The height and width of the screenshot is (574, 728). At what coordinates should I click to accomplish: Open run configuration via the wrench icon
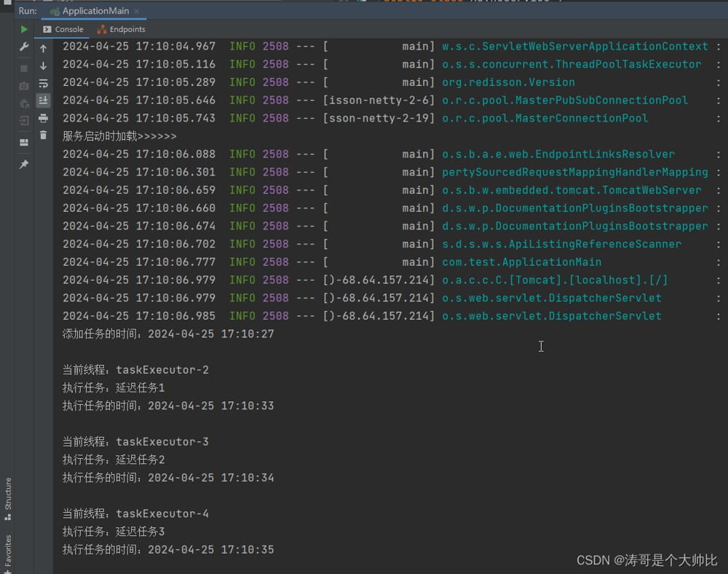pos(24,47)
